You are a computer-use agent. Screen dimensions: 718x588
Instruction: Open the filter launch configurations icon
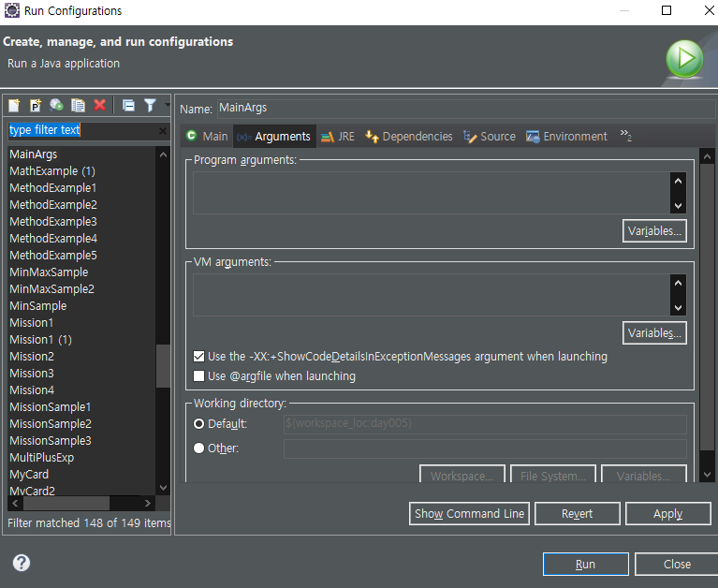click(x=150, y=106)
